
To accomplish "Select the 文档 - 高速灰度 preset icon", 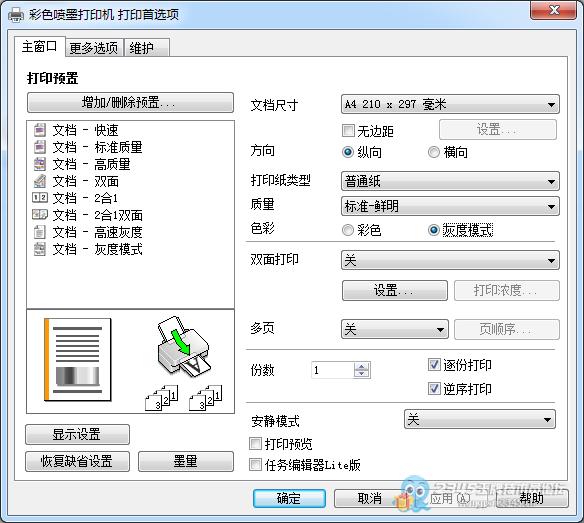I will point(39,232).
